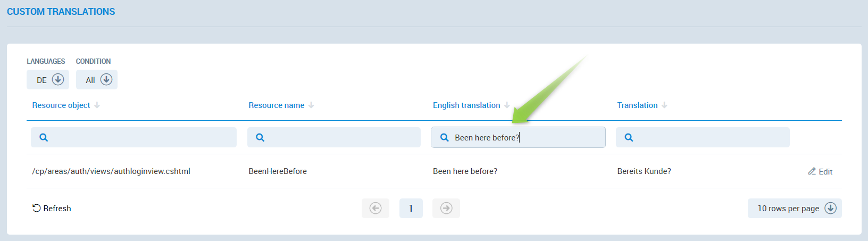Open the All condition dropdown
This screenshot has width=868, height=241.
pos(97,80)
